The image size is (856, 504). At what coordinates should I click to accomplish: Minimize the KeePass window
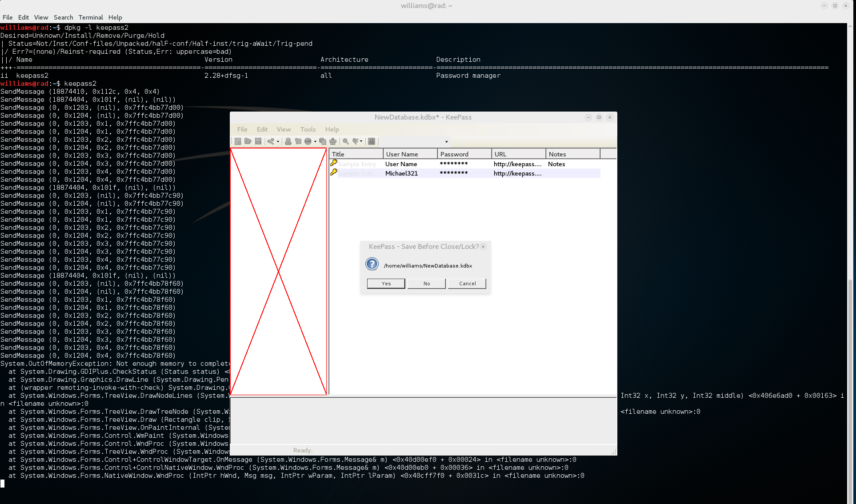coord(588,117)
